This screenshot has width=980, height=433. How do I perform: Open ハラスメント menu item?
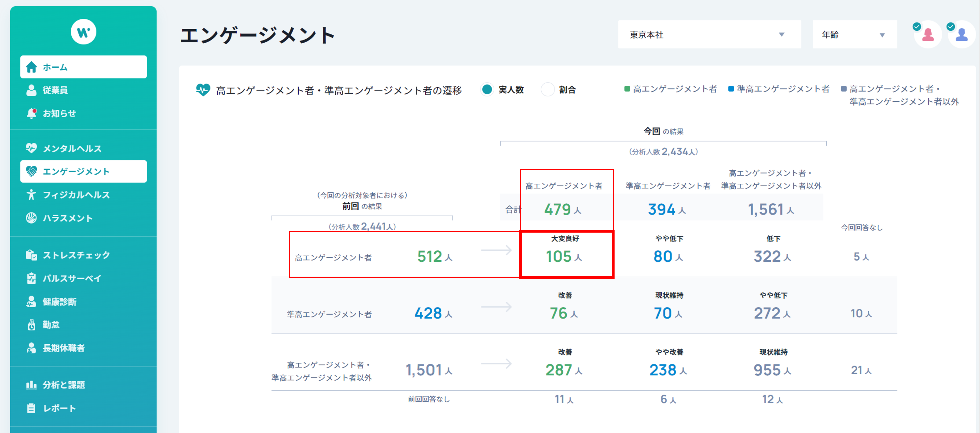pyautogui.click(x=83, y=218)
